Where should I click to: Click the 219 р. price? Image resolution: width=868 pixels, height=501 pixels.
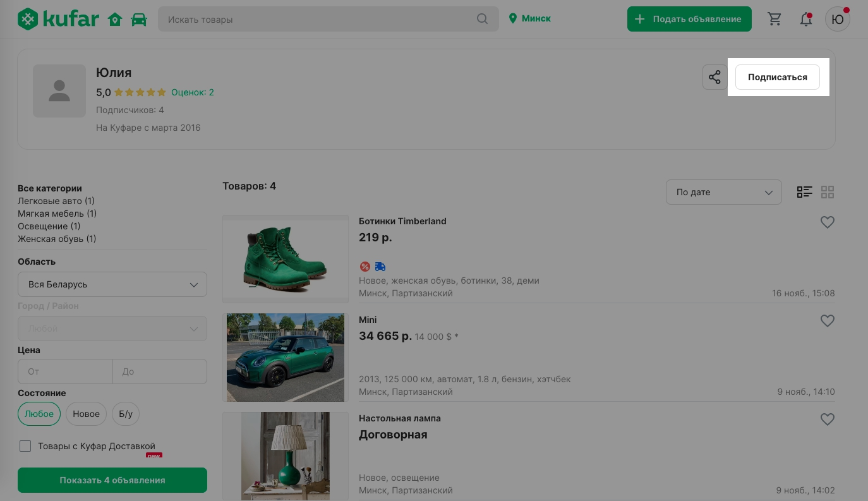(375, 238)
